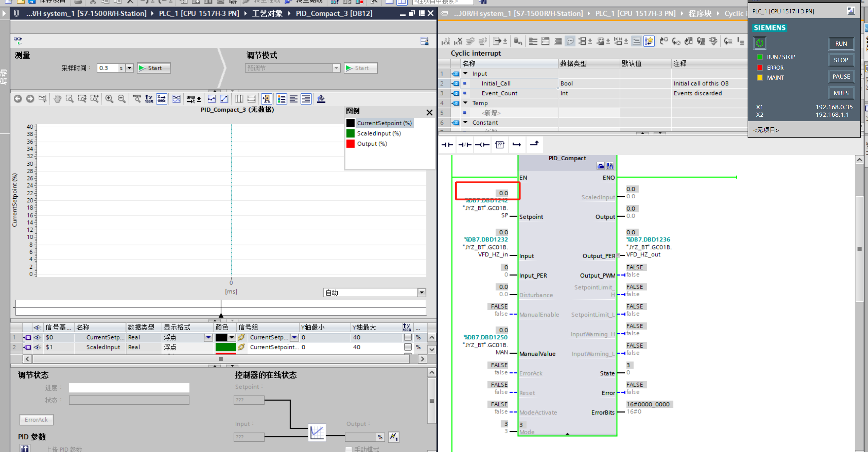Open the 自动 time axis dropdown
868x452 pixels.
[422, 292]
